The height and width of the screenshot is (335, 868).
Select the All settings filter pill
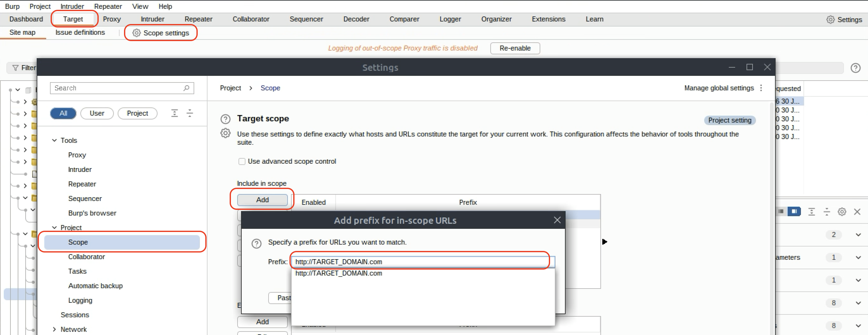pos(63,113)
